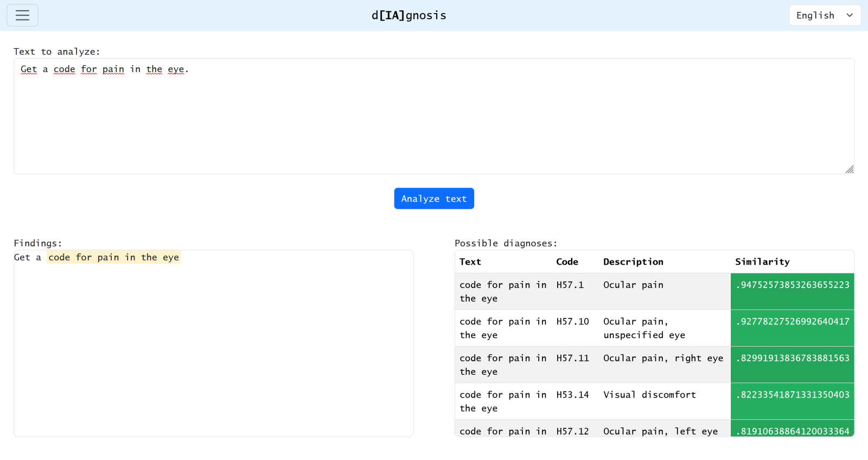The width and height of the screenshot is (868, 460).
Task: Click the empty Findings panel area
Action: point(213,353)
